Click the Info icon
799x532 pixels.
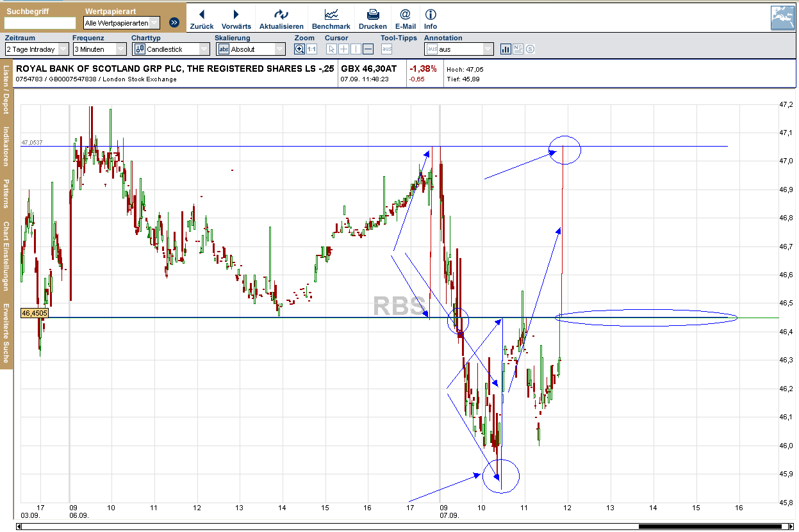(430, 13)
